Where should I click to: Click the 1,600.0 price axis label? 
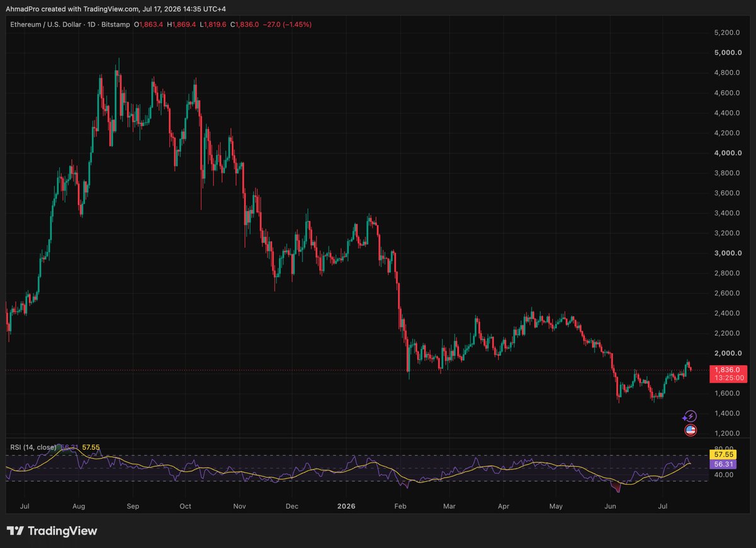726,394
